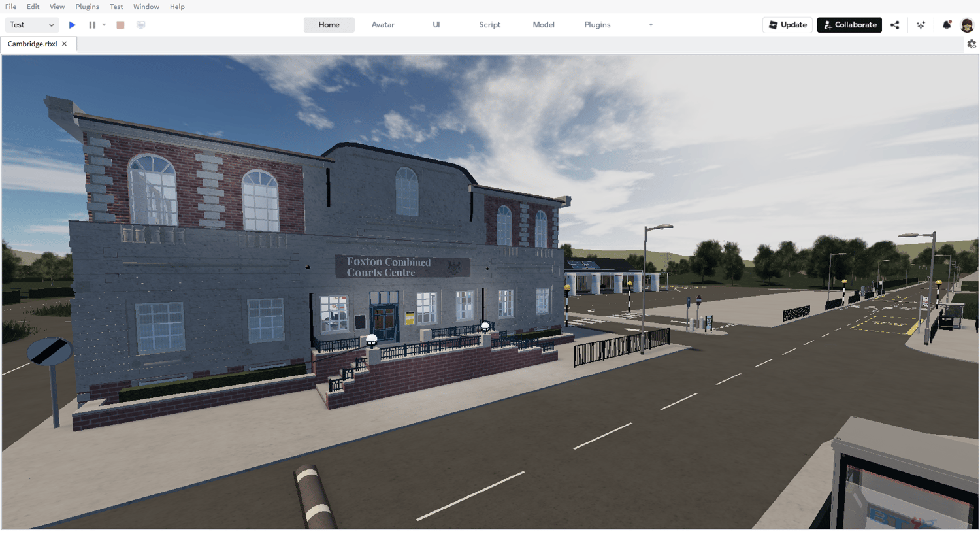Viewport: 980px width, 551px height.
Task: Open the Plugins menu in menu bar
Action: (88, 7)
